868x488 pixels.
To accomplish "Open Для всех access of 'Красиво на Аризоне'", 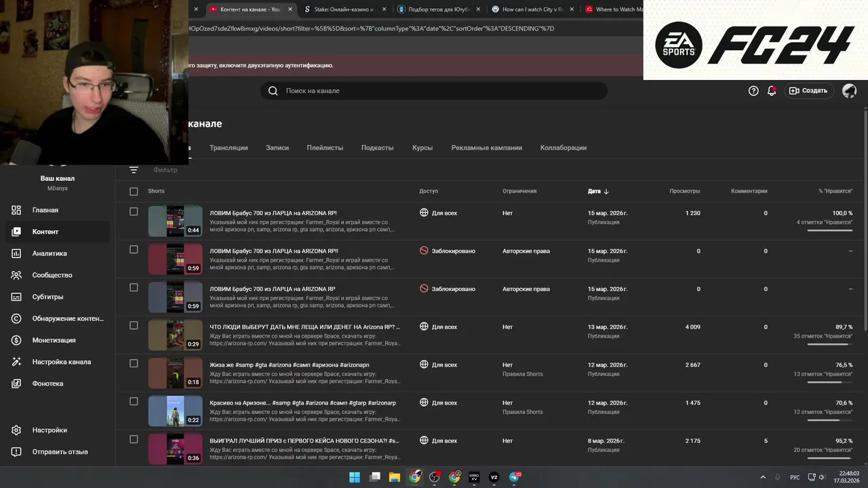I will (x=439, y=403).
